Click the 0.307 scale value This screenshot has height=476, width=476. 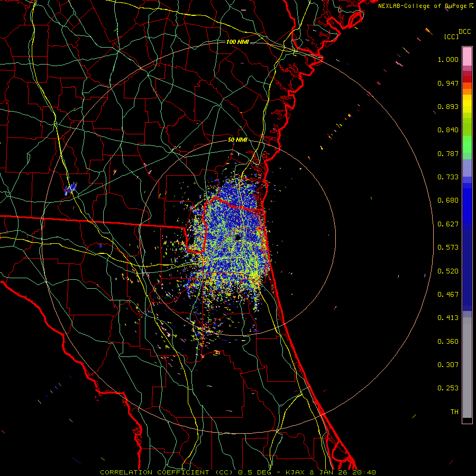[x=448, y=365]
